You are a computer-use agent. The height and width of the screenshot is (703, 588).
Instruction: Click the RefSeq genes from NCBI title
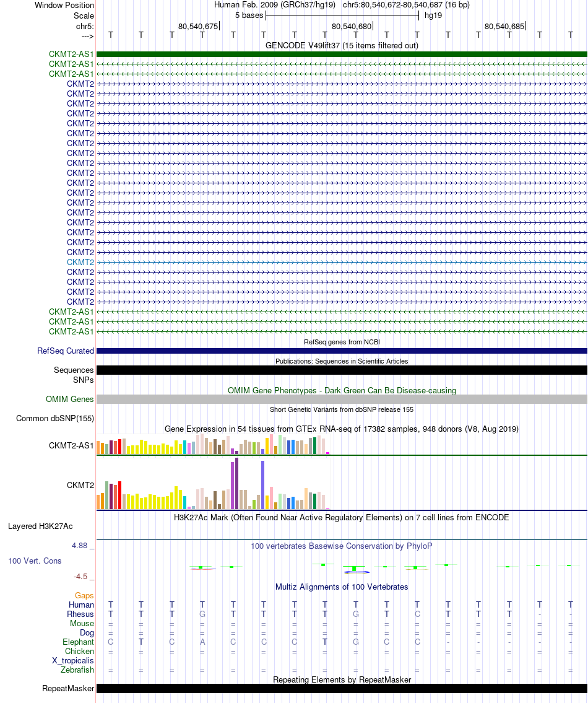[x=342, y=342]
